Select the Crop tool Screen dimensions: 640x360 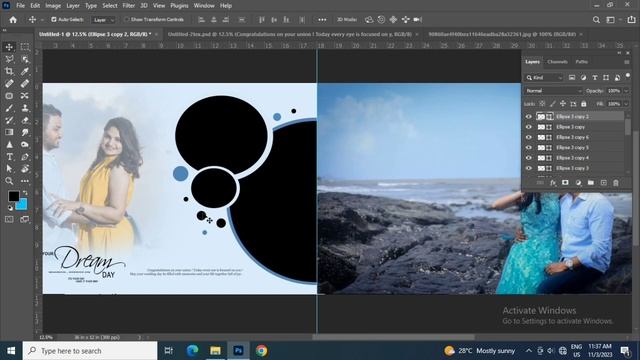tap(9, 71)
